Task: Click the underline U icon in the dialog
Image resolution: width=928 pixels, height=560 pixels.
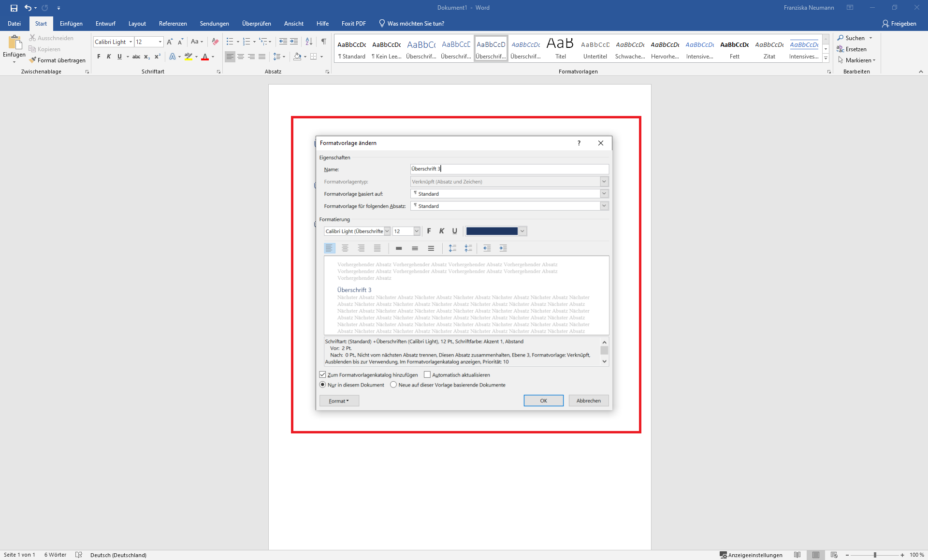Action: tap(454, 231)
